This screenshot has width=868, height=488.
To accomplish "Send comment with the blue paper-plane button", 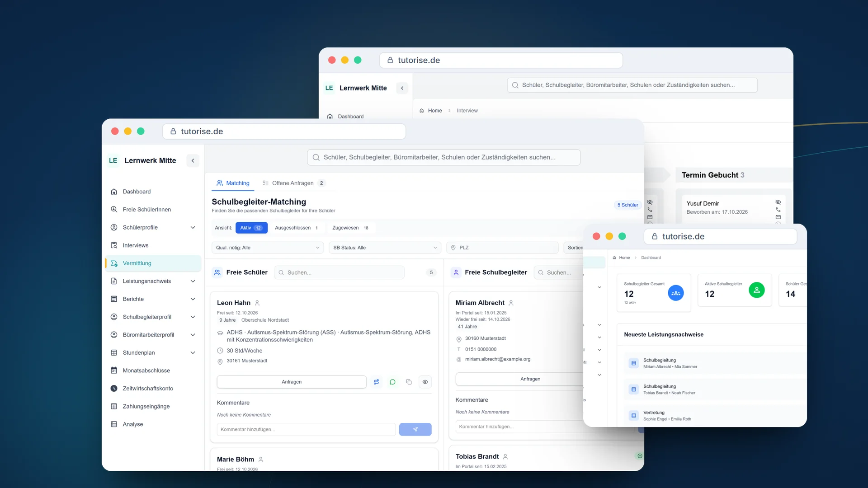I will point(415,429).
